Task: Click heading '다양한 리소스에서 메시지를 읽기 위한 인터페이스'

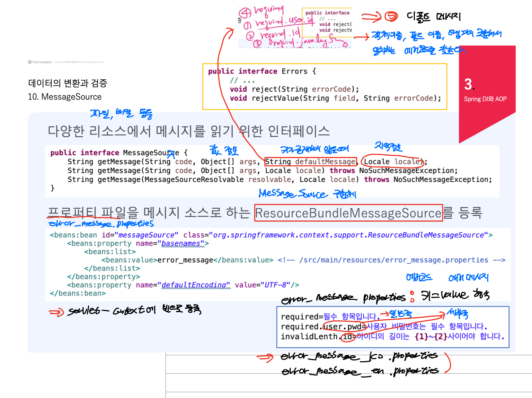Action: tap(189, 131)
